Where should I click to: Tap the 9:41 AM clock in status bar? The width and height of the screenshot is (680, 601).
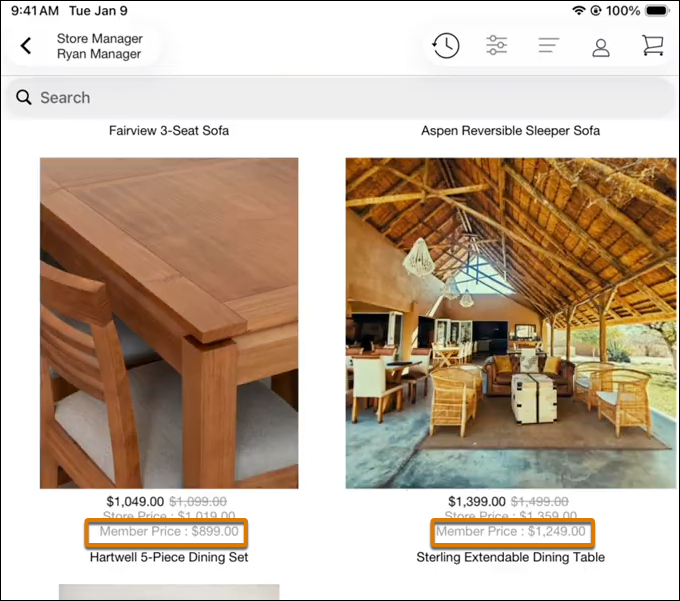click(35, 10)
